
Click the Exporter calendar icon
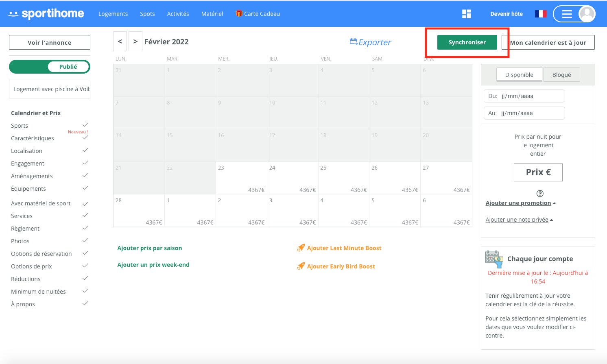[354, 41]
